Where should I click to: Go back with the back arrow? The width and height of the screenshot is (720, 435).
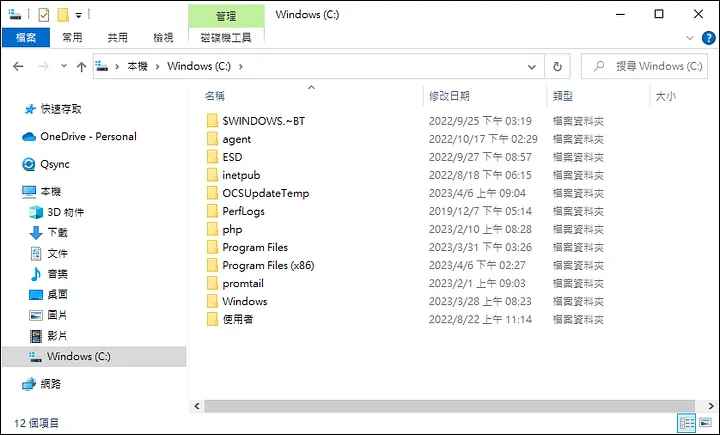(18, 67)
